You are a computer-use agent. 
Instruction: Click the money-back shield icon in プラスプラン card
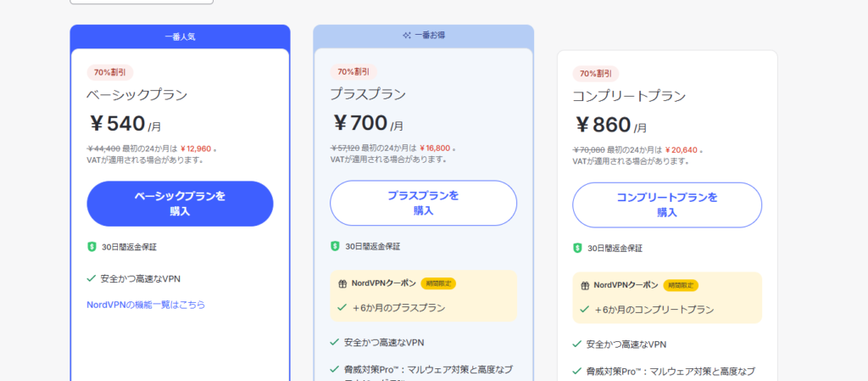click(x=335, y=246)
